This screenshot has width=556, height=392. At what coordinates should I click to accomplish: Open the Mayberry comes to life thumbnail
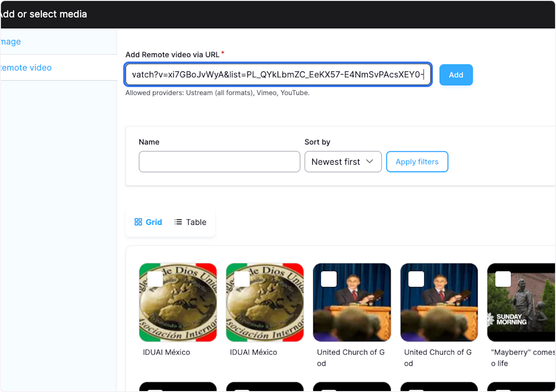tap(524, 310)
